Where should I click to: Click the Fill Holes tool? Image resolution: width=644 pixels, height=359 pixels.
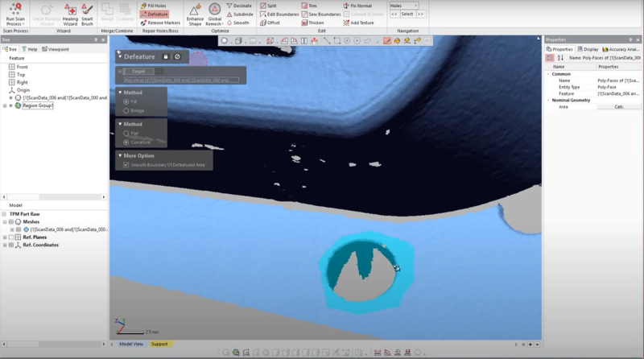tap(153, 6)
